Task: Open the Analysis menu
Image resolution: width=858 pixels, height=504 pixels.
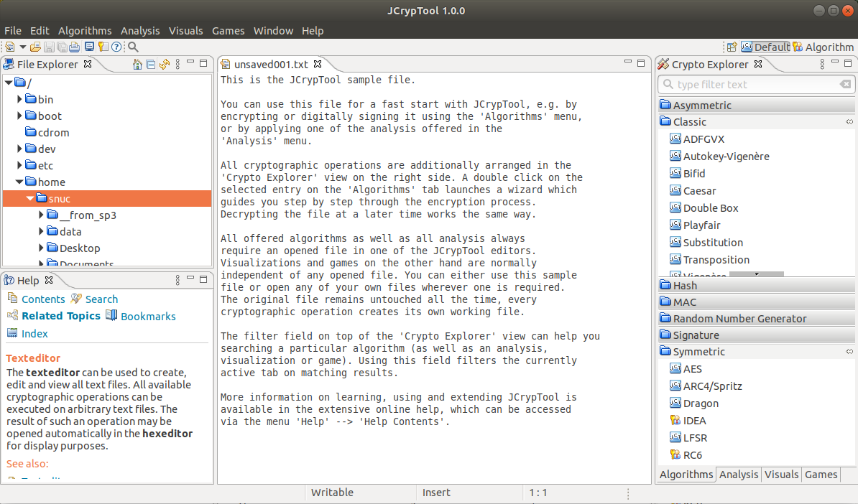Action: tap(140, 31)
